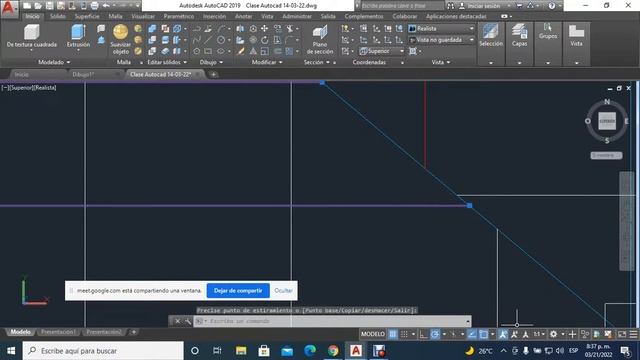The width and height of the screenshot is (640, 360).
Task: Click the Suavizar objeto sphere icon
Action: point(120,31)
